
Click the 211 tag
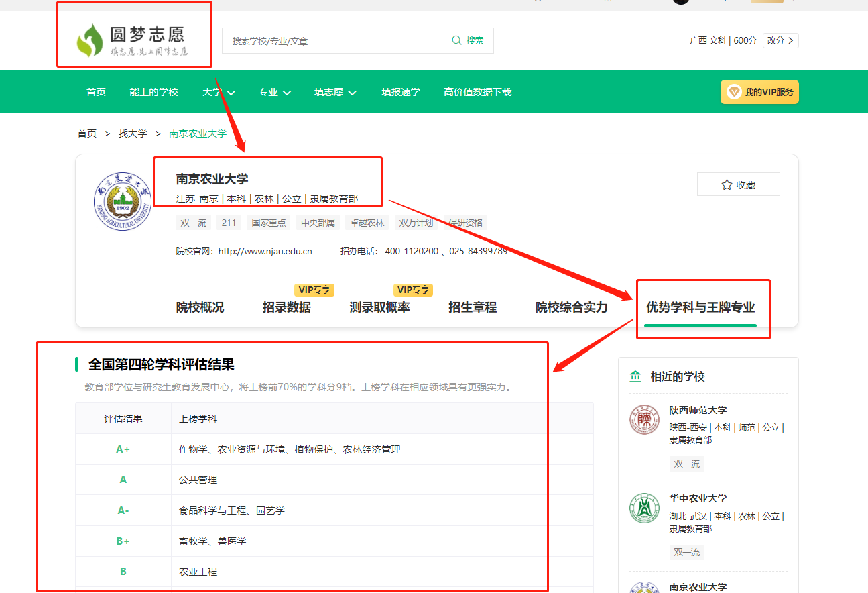click(x=229, y=223)
